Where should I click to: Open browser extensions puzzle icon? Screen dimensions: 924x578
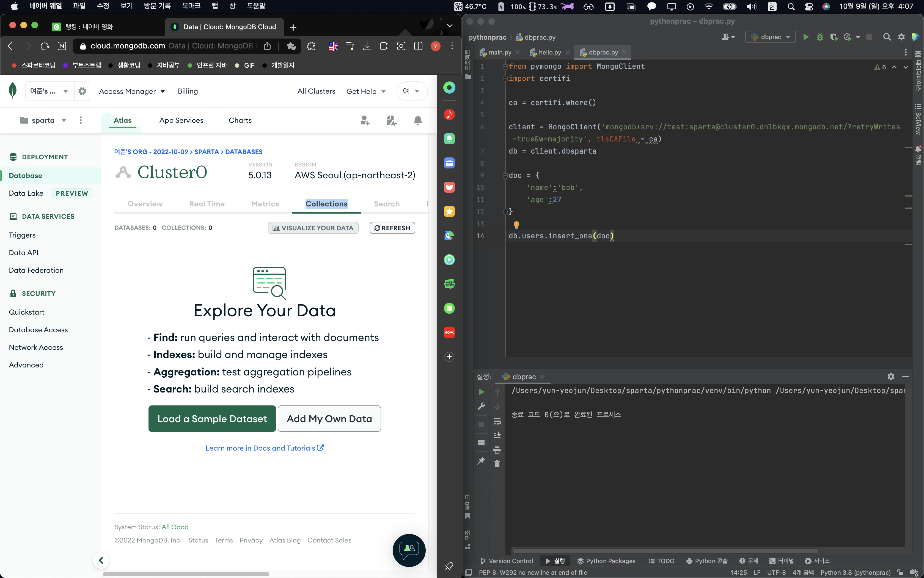click(311, 46)
